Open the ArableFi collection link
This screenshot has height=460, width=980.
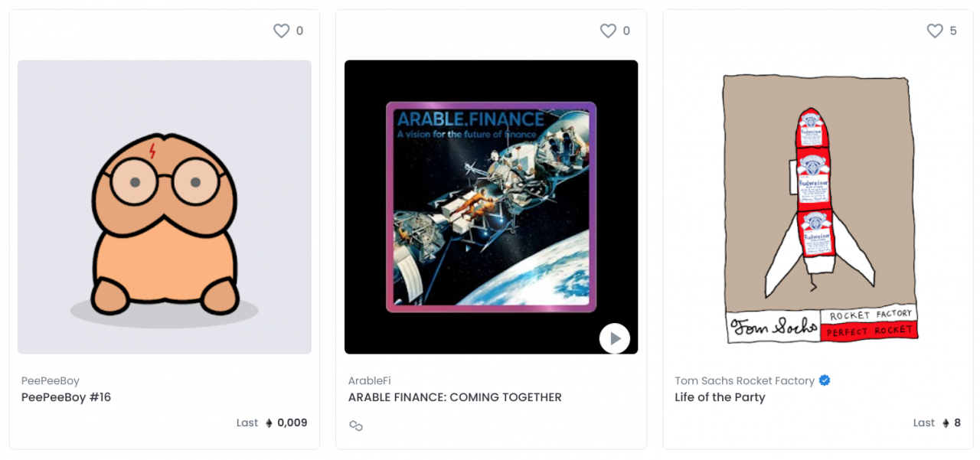click(x=370, y=380)
